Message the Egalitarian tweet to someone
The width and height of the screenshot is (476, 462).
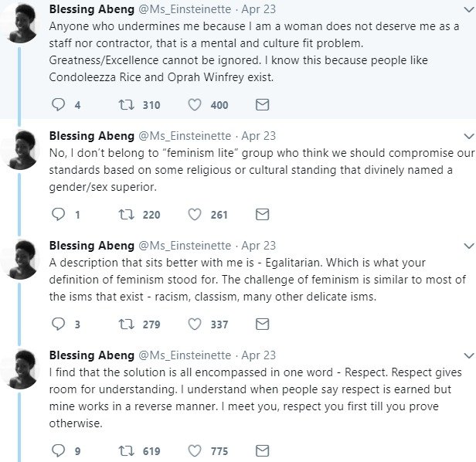(262, 324)
